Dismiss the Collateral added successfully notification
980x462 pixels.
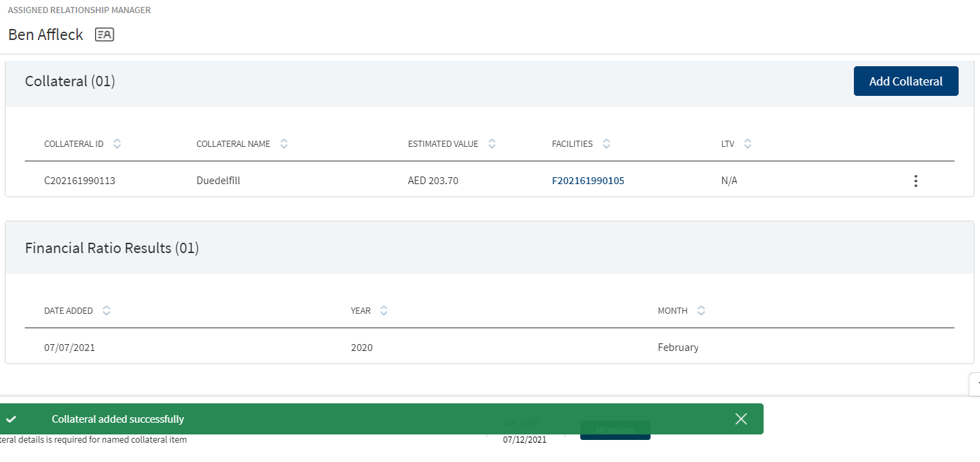click(x=741, y=419)
